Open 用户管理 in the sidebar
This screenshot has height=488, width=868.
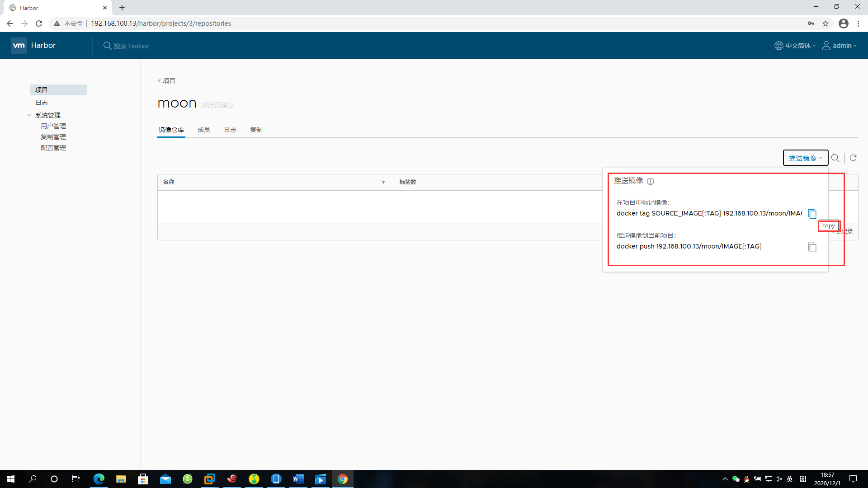tap(53, 126)
